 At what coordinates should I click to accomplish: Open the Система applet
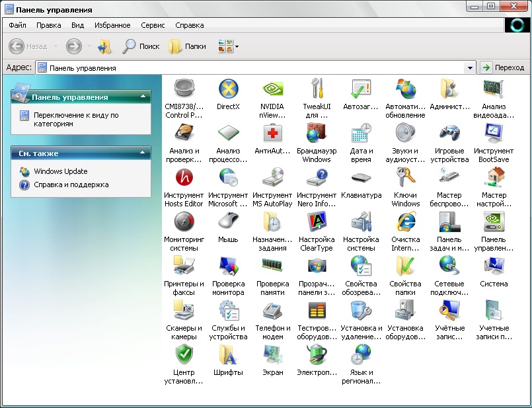494,272
